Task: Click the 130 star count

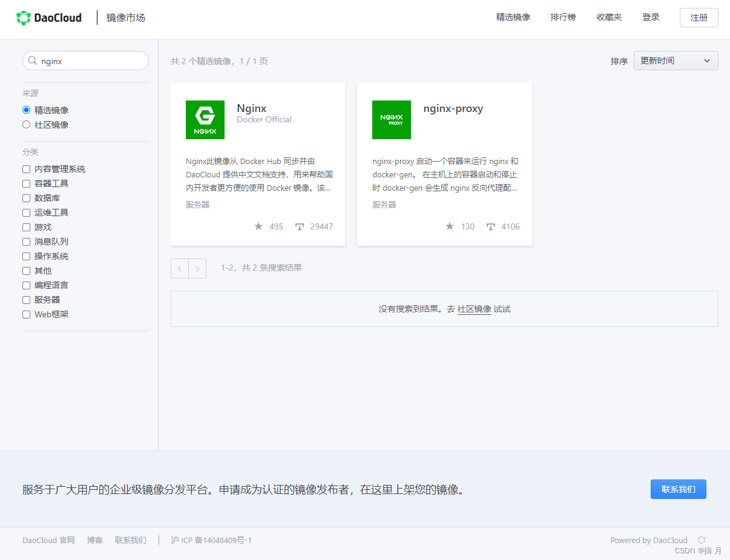Action: coord(467,226)
